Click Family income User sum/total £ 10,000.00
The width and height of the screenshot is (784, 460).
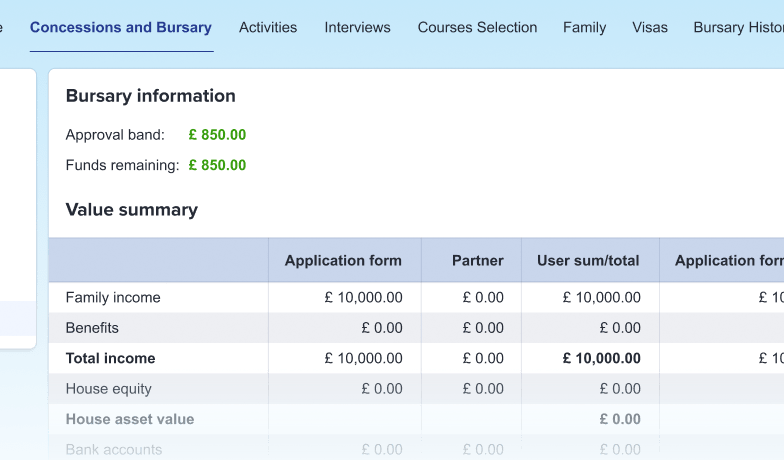602,298
